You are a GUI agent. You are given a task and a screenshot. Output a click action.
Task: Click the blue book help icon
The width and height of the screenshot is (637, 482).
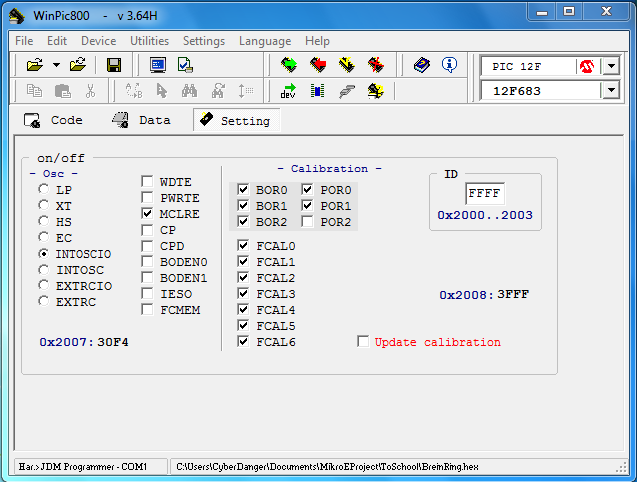point(422,65)
